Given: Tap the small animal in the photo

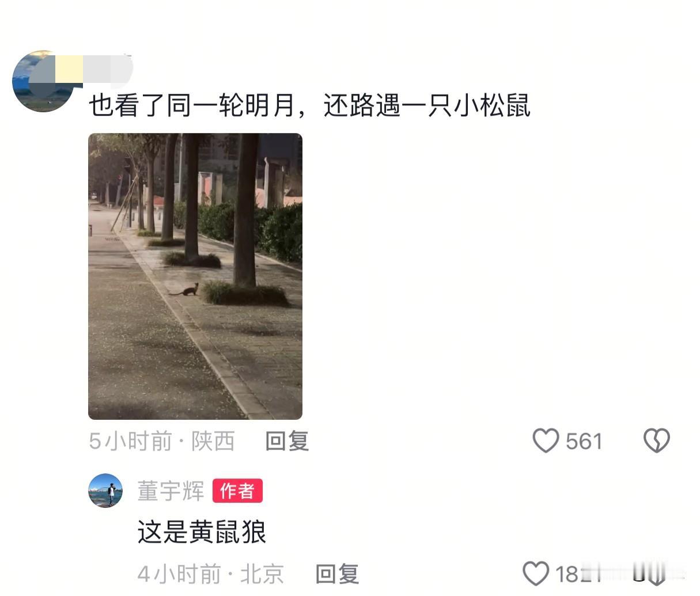Looking at the screenshot, I should click(x=184, y=290).
